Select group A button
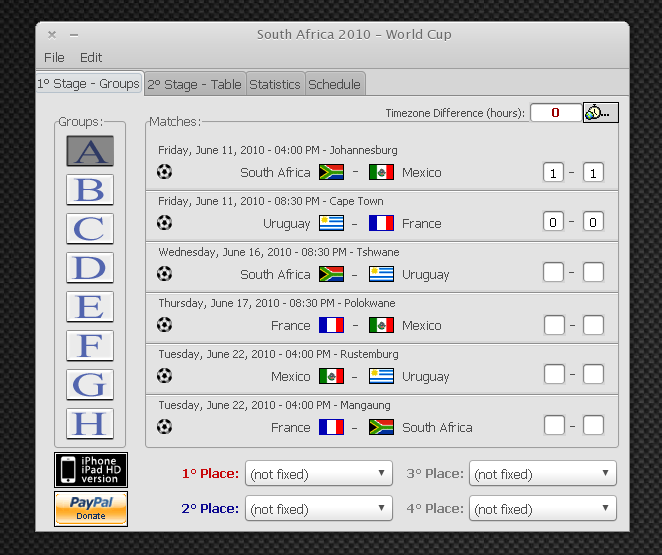 90,151
